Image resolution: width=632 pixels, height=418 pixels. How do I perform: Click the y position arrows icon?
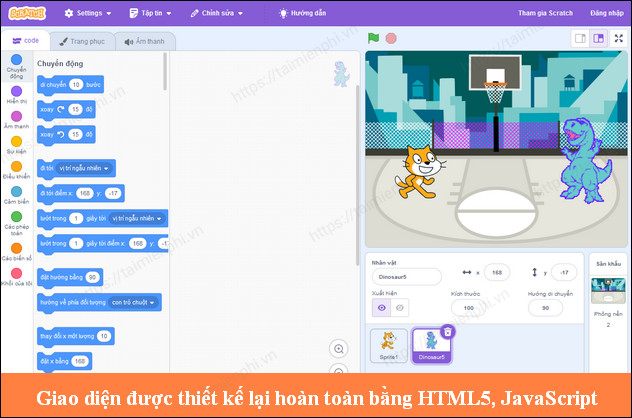[x=534, y=272]
